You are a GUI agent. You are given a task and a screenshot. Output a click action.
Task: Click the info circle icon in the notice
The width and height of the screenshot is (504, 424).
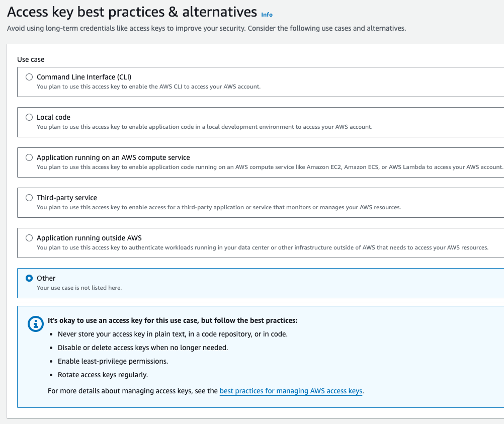click(35, 323)
